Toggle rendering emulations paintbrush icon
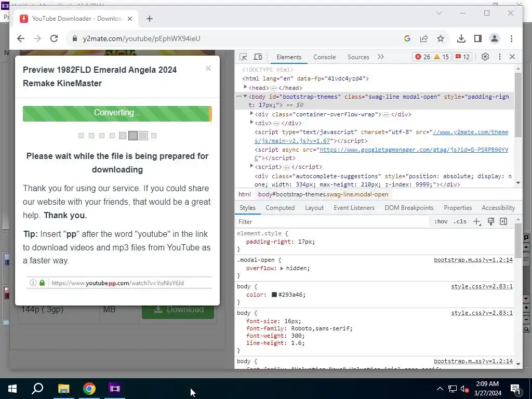The image size is (532, 399). (x=490, y=221)
